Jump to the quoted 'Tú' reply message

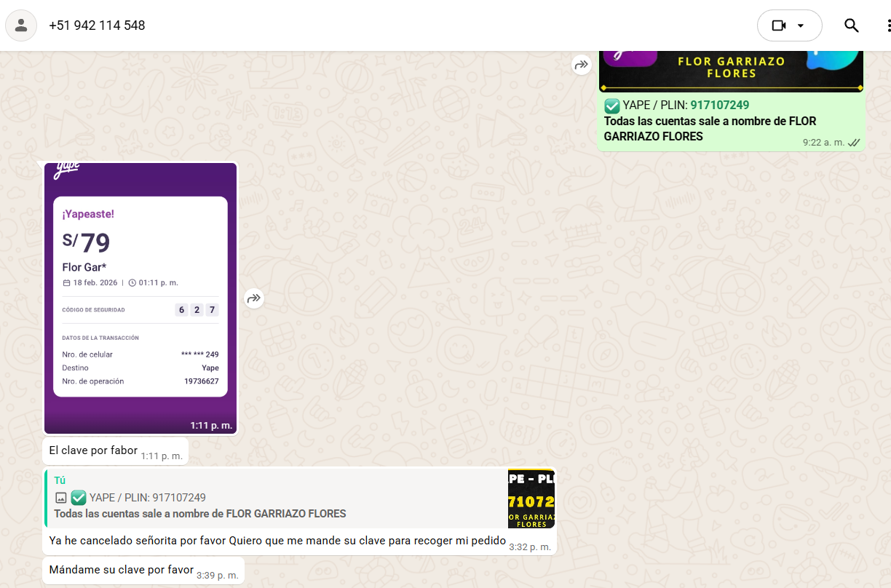coord(277,498)
